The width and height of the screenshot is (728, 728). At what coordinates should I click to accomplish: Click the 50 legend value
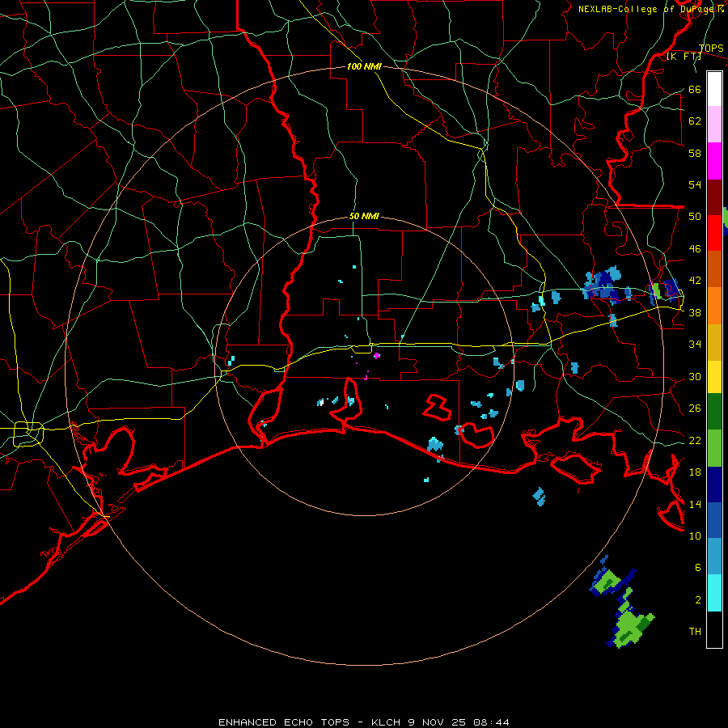coord(695,217)
